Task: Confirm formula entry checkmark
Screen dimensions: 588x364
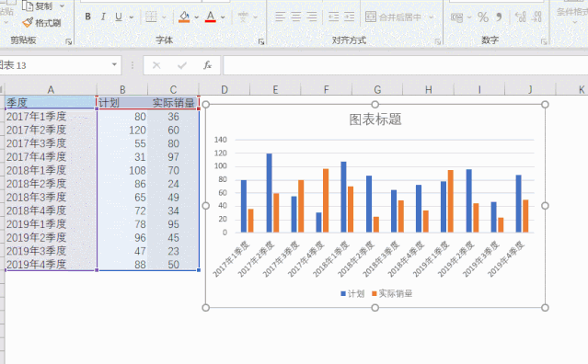Action: click(x=182, y=65)
